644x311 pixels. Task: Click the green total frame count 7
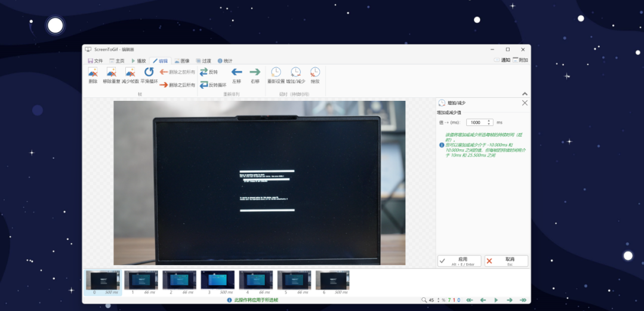(x=449, y=300)
